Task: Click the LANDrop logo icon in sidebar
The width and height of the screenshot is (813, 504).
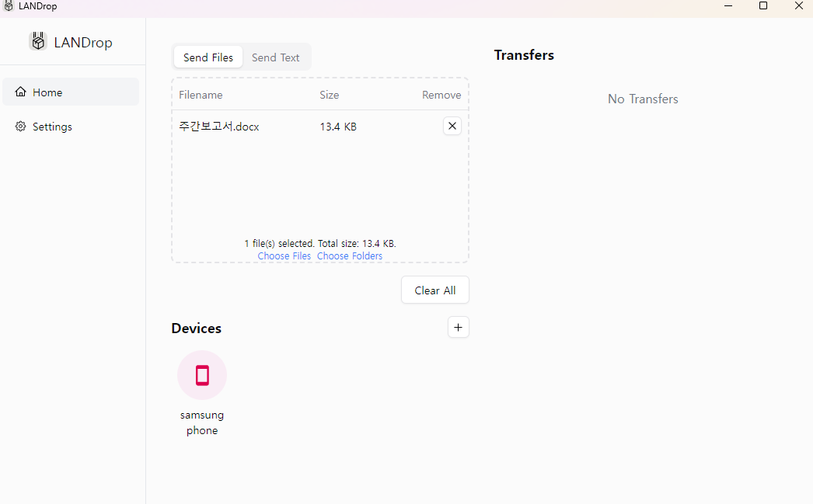Action: tap(38, 41)
